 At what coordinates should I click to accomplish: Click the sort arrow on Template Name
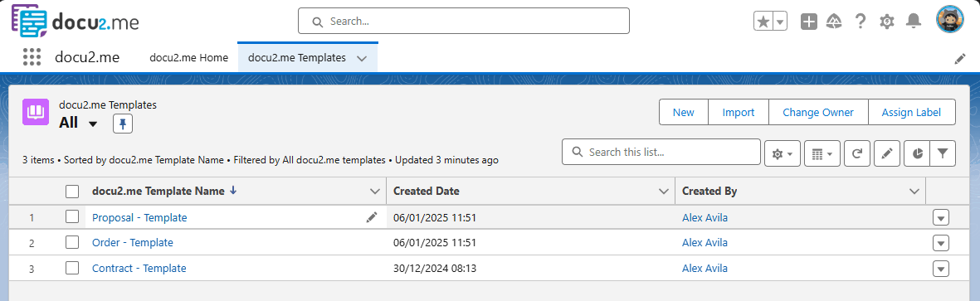pos(233,191)
